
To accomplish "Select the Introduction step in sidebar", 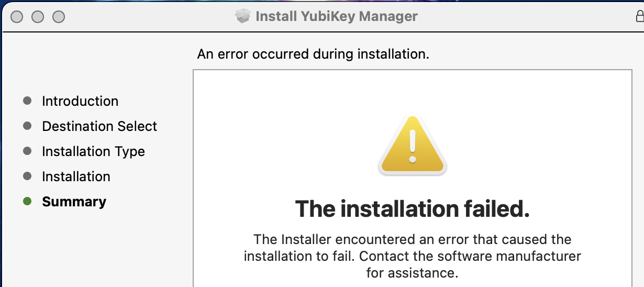I will point(80,101).
